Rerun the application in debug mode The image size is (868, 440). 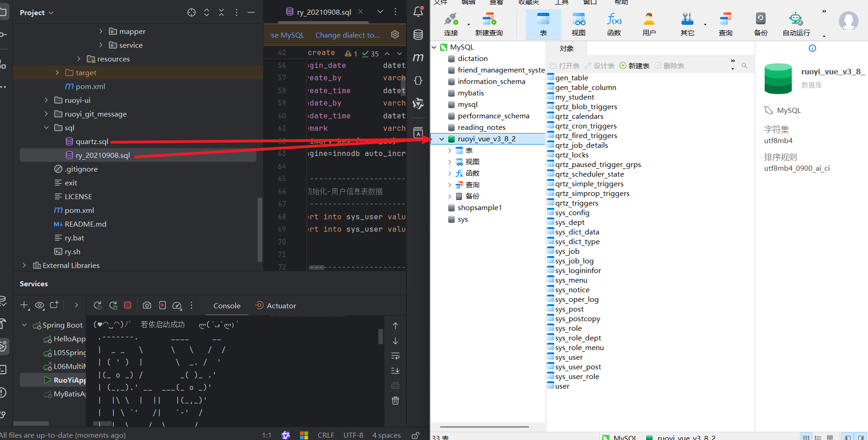(113, 306)
